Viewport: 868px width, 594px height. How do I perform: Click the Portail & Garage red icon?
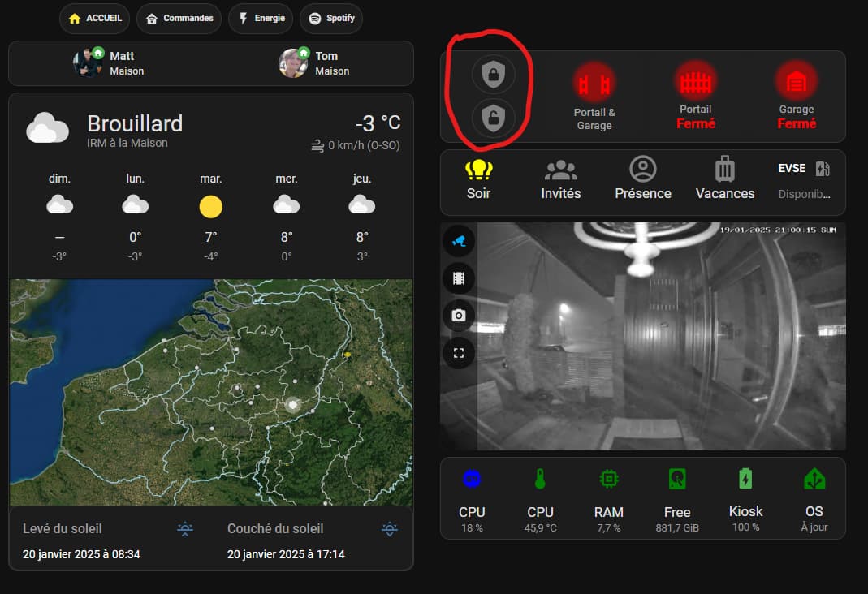pos(594,84)
